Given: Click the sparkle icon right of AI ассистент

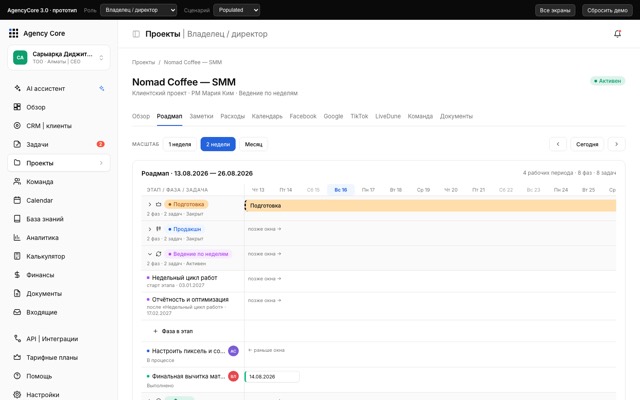Looking at the screenshot, I should coord(102,88).
